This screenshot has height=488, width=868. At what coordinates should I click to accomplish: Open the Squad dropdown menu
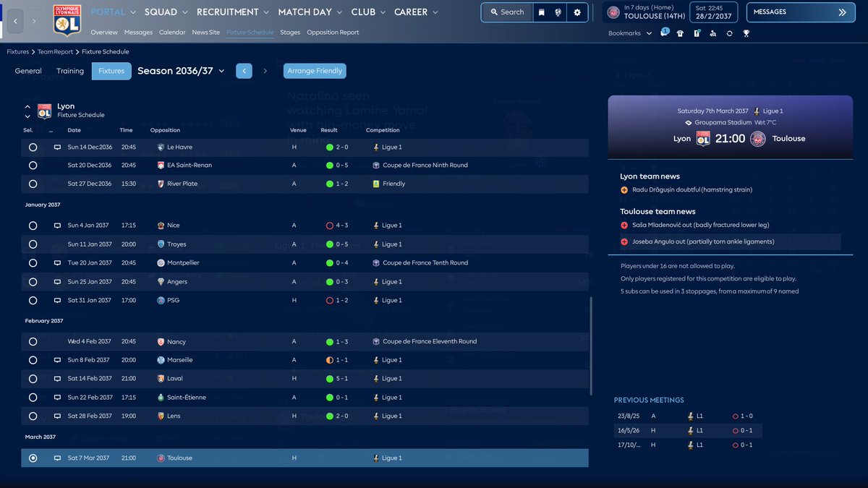pos(166,12)
